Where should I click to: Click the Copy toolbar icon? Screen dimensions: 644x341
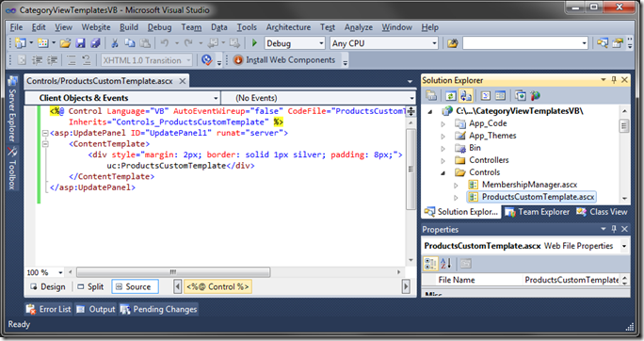130,43
